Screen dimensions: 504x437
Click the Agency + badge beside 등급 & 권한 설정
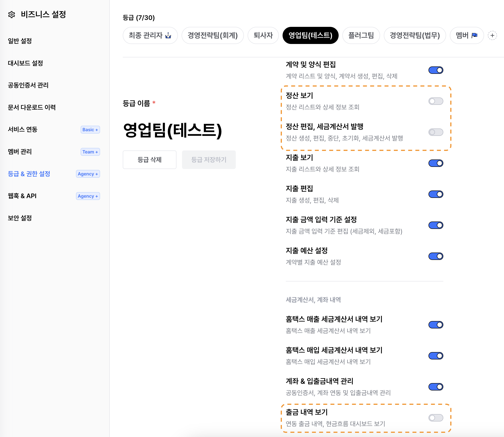tap(88, 174)
